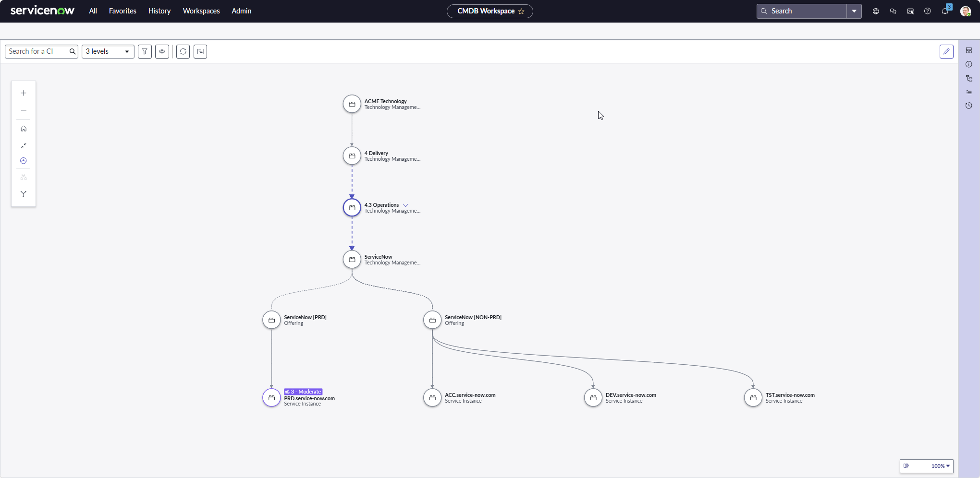Open the Favorites menu

(x=122, y=11)
